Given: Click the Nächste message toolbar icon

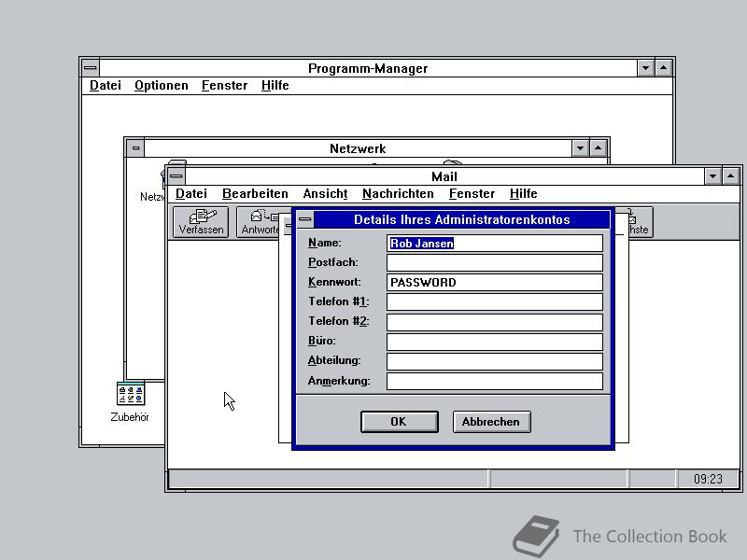Looking at the screenshot, I should coord(637,221).
